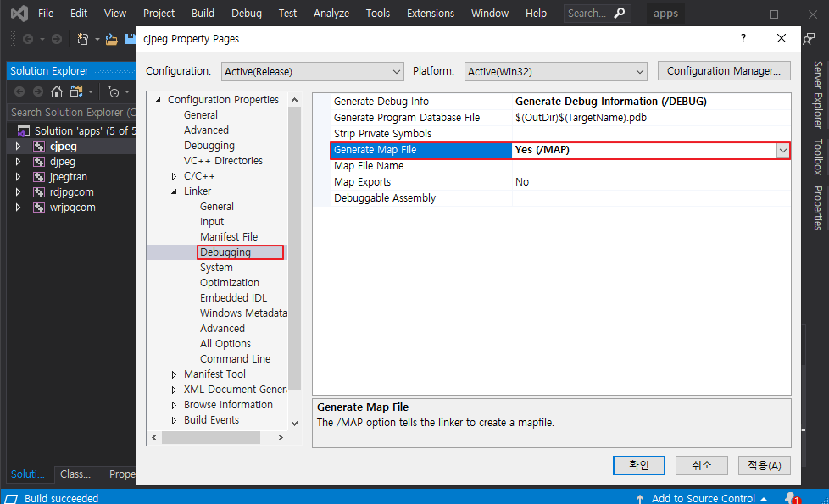The image size is (829, 504).
Task: Expand the jpegtran project node
Action: point(18,177)
